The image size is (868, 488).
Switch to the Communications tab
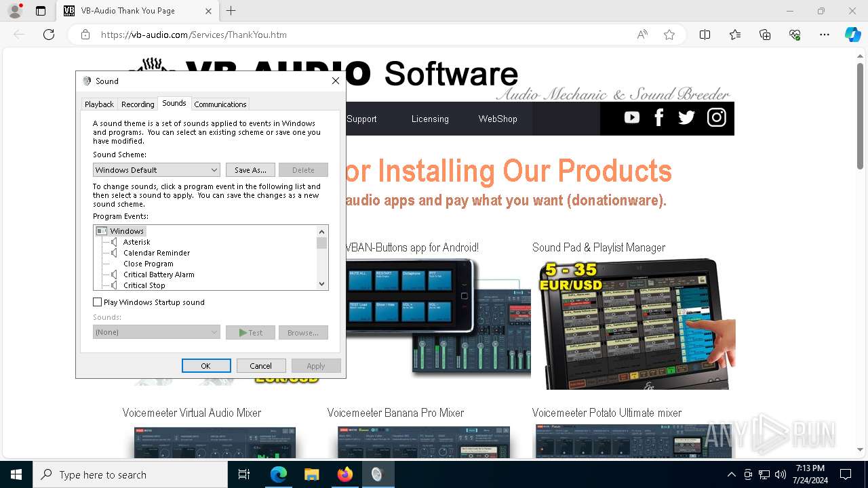[220, 104]
